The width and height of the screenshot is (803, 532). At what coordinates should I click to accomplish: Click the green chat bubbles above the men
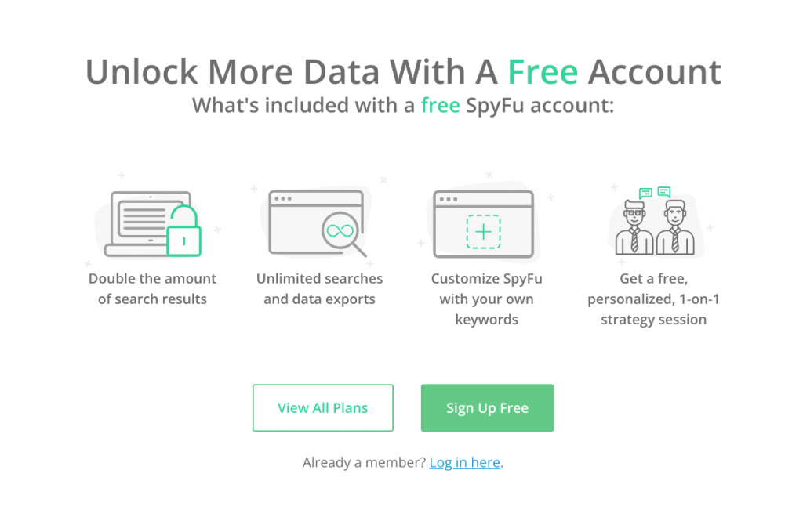[x=655, y=192]
